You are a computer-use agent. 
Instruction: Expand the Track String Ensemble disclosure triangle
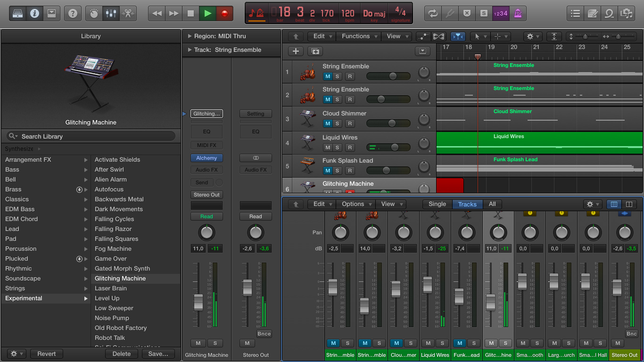tap(190, 50)
